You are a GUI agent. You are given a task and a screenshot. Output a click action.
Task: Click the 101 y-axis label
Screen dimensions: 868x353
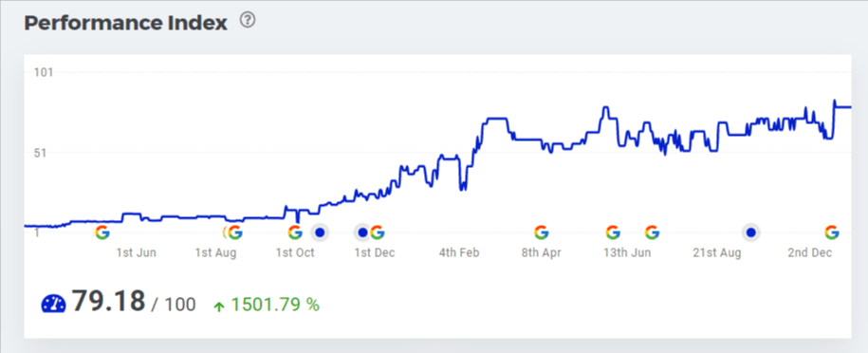44,73
